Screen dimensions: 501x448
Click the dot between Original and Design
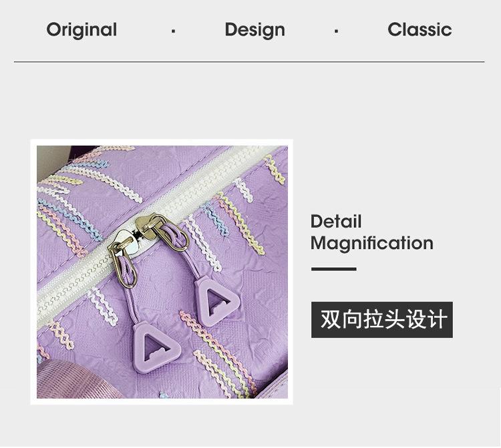(x=173, y=31)
